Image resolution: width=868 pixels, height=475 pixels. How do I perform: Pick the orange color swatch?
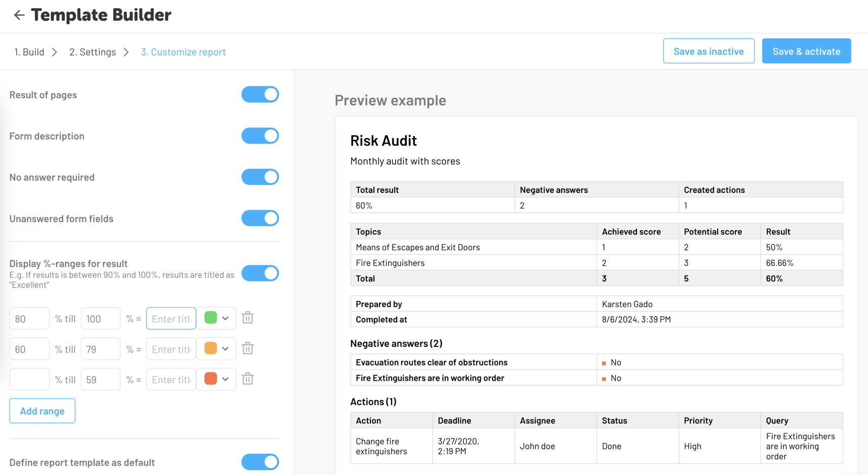pyautogui.click(x=210, y=348)
